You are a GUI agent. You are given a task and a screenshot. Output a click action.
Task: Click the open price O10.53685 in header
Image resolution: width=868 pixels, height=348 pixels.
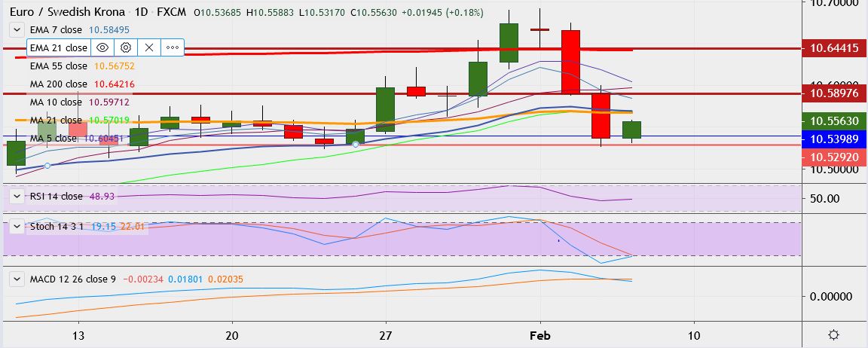[218, 11]
